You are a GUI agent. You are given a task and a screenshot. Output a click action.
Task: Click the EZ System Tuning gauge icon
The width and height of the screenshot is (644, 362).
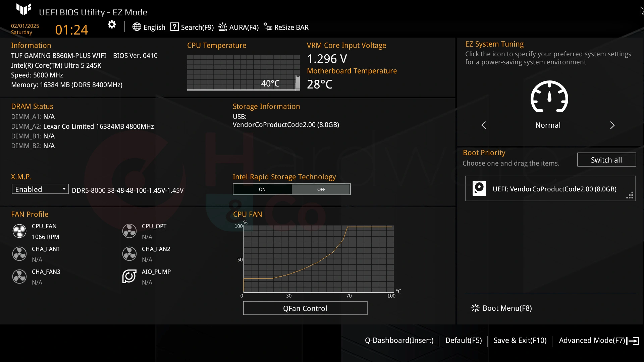click(549, 97)
